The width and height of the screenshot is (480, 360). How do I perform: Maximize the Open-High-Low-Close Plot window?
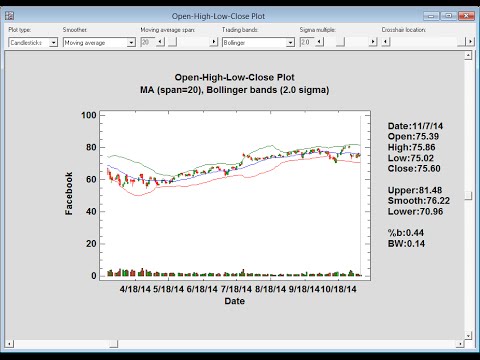tap(448, 16)
